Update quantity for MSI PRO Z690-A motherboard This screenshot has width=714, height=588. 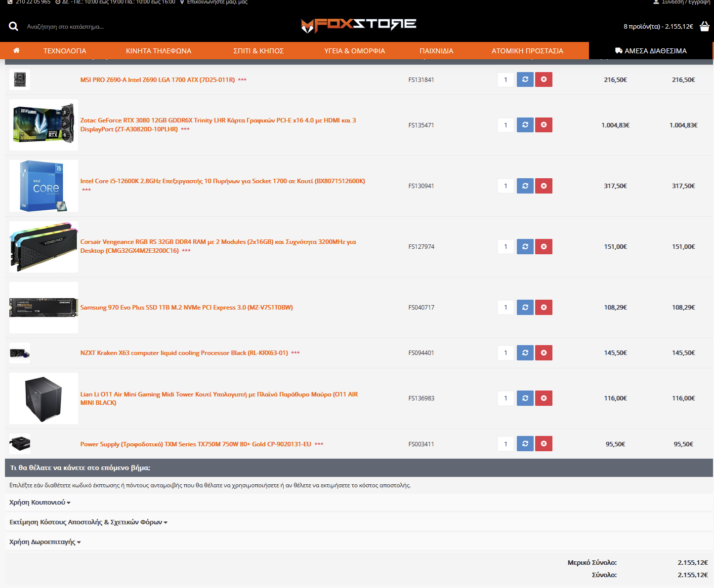(525, 79)
